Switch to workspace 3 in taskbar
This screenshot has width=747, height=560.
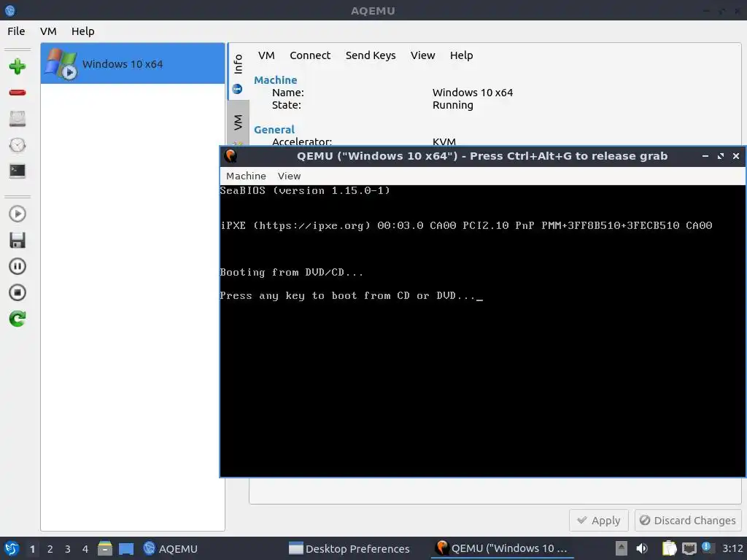coord(68,549)
